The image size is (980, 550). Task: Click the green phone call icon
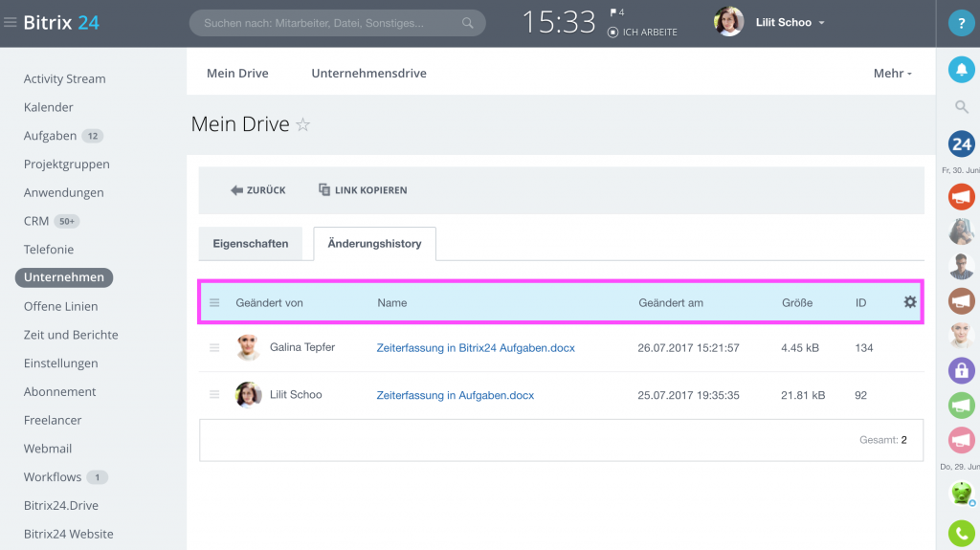[x=961, y=533]
